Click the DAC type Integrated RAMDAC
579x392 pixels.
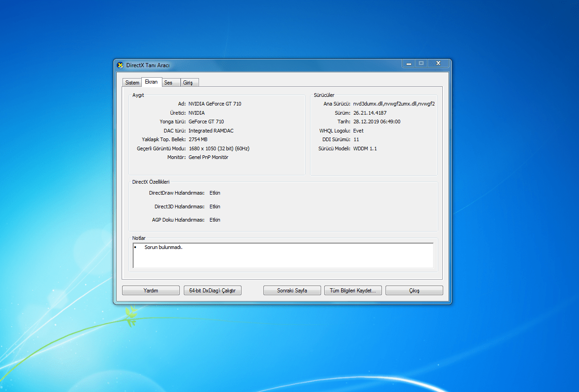coord(211,131)
